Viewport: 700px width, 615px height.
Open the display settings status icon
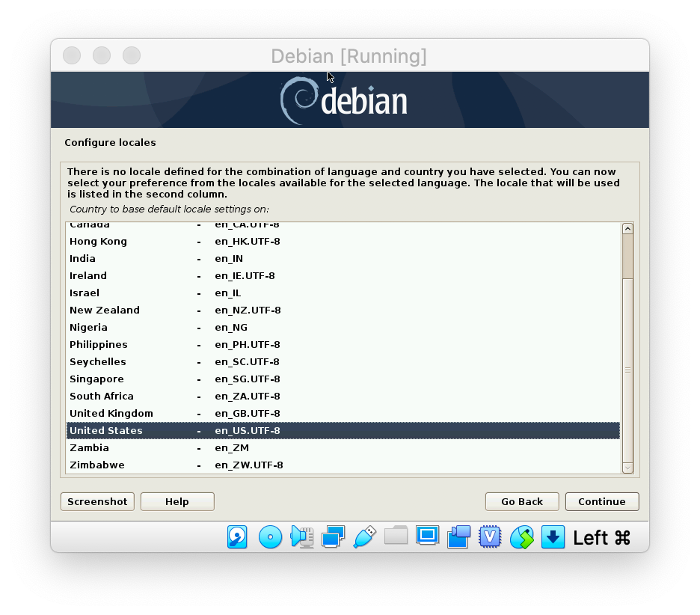click(427, 536)
